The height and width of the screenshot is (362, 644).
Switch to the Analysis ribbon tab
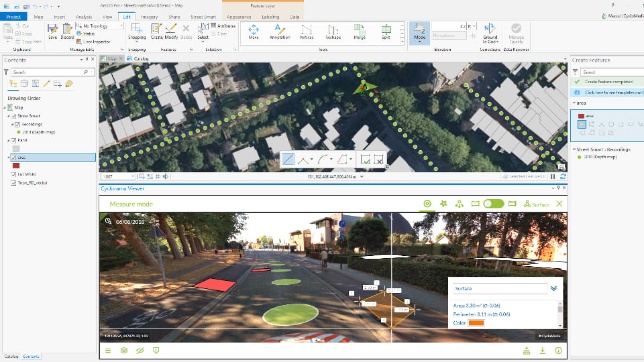[x=84, y=17]
